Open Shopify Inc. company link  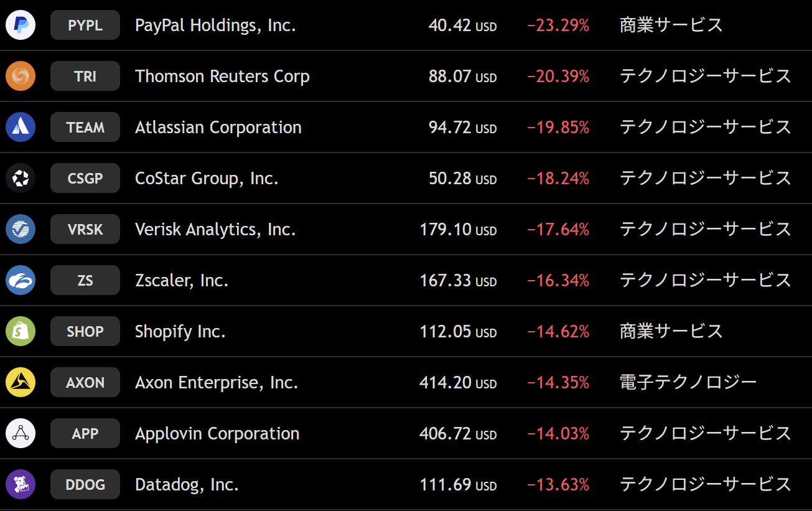pos(180,332)
